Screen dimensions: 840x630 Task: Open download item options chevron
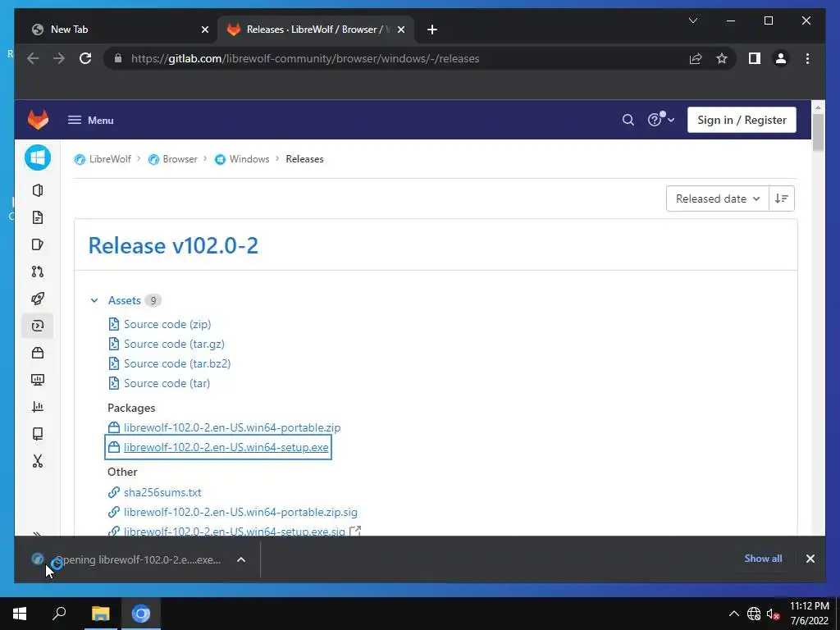coord(241,559)
